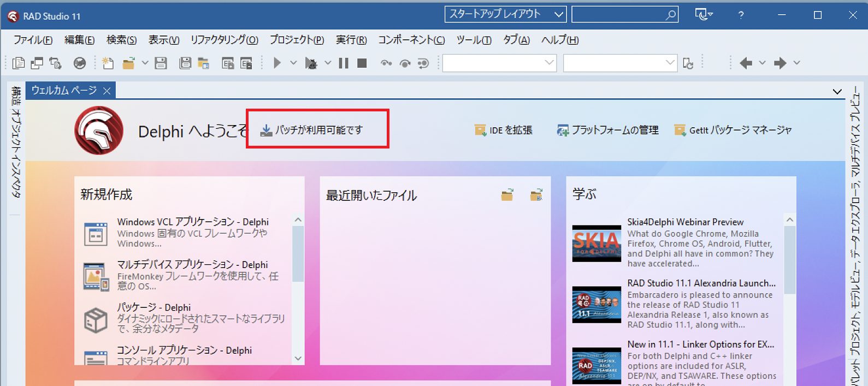Click the Stop square toolbar icon
Viewport: 868px width, 386px height.
(x=362, y=63)
